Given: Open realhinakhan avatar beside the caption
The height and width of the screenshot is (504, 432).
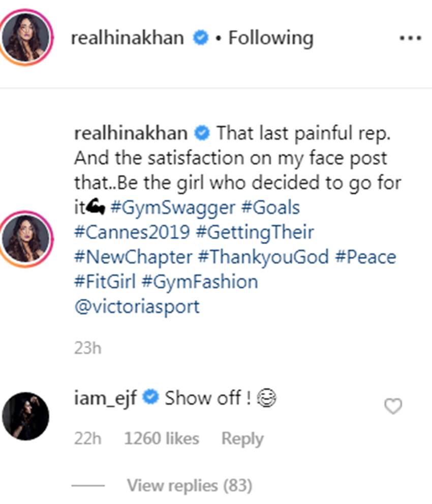Looking at the screenshot, I should point(26,239).
